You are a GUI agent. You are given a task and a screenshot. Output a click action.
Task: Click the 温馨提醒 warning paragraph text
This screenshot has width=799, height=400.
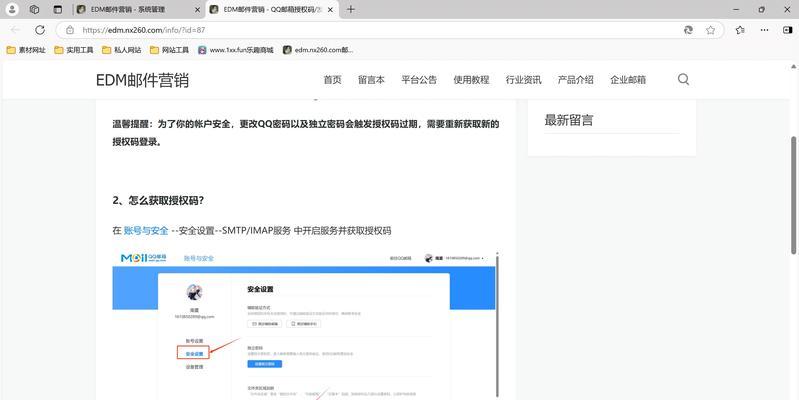tap(305, 134)
